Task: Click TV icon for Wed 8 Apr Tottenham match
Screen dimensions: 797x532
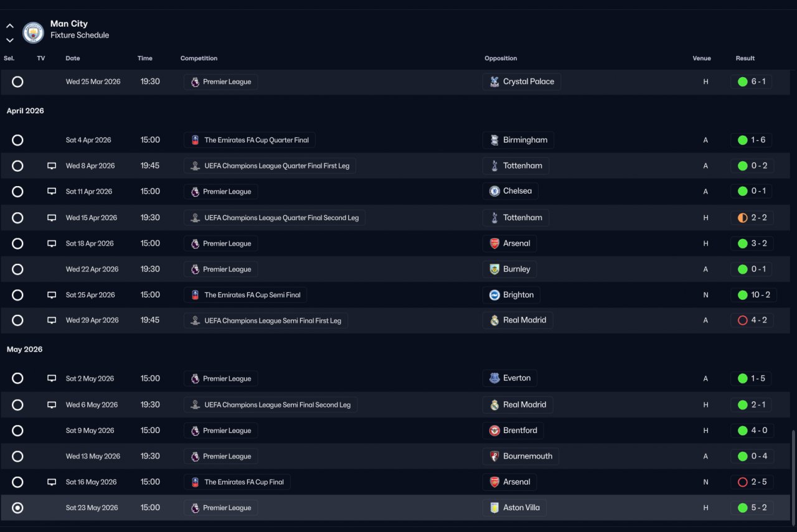Action: point(52,166)
